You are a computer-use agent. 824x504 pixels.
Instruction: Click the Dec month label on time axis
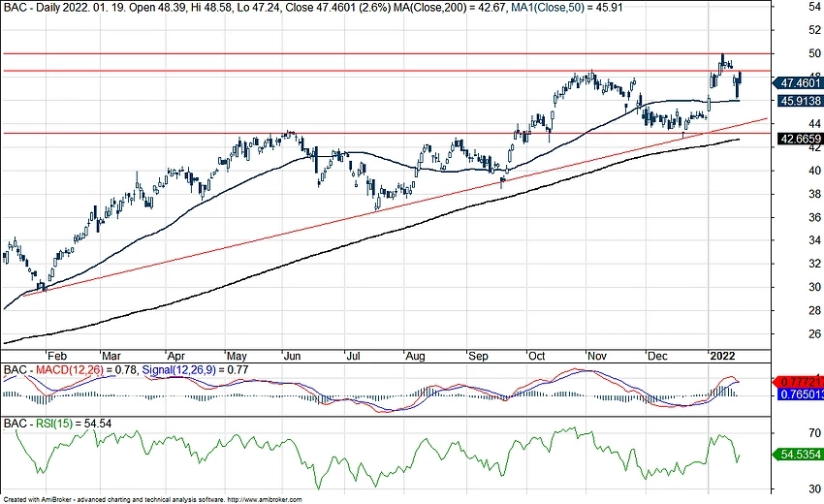[657, 357]
